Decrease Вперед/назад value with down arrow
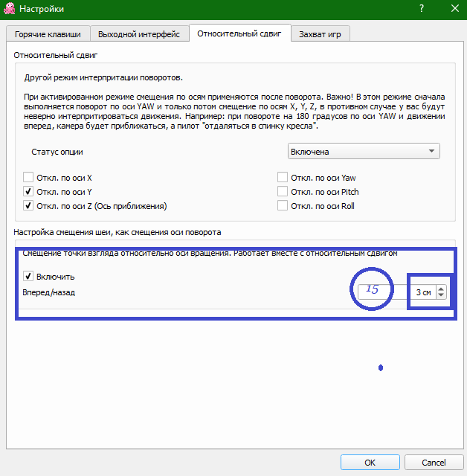Screen dimensions: 467x476 [x=441, y=296]
